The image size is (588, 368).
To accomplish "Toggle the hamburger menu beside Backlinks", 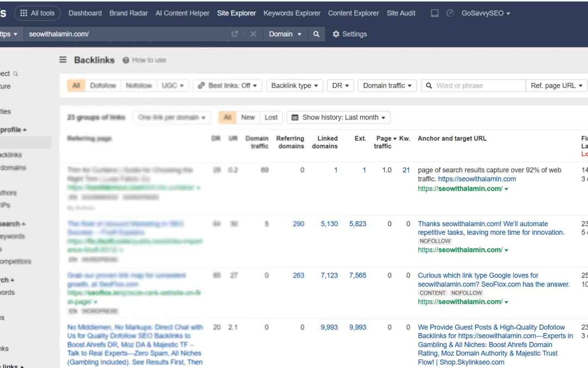I will 63,60.
